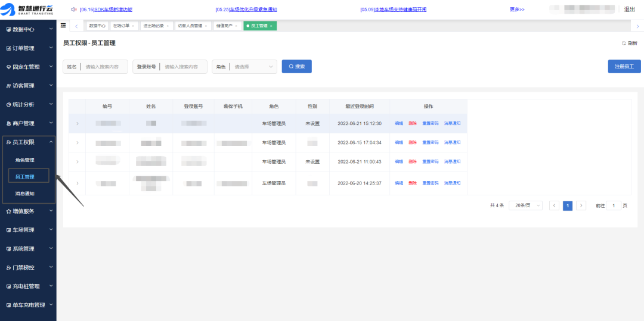Screen dimensions: 644x321
Task: Expand the row logged in 2022-06-15 17:04:34
Action: click(x=77, y=143)
